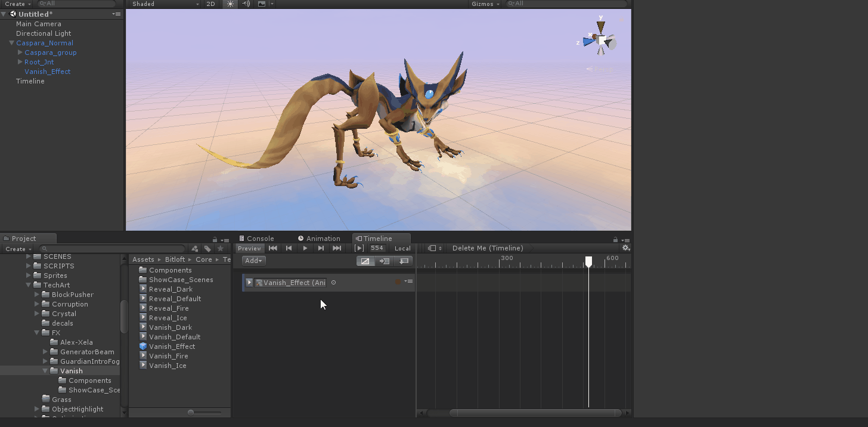Click the timeline playhead marker
The image size is (868, 427).
[x=588, y=261]
